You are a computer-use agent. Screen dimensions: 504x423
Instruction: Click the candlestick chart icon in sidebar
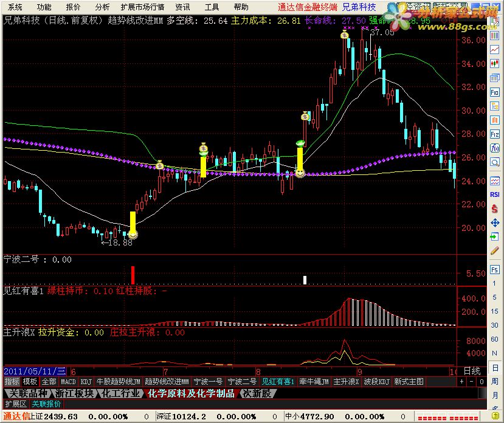tap(495, 63)
